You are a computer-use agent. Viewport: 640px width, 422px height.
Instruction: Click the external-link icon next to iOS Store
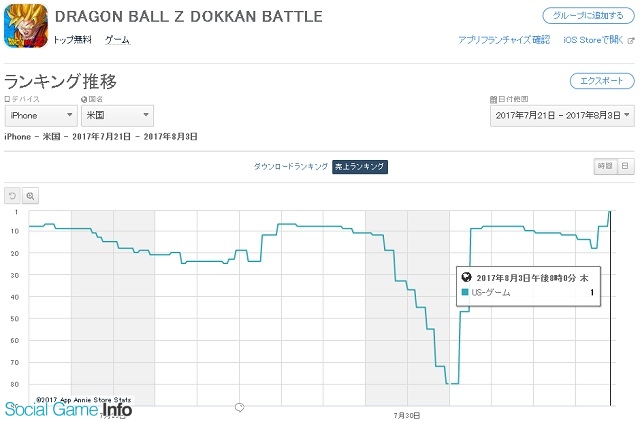pos(631,40)
